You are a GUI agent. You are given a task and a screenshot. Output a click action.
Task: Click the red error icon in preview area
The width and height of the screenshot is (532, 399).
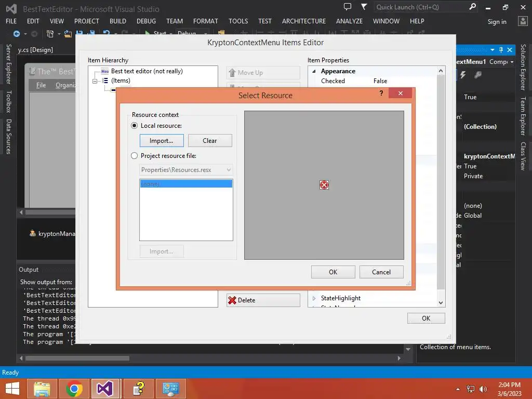point(324,185)
